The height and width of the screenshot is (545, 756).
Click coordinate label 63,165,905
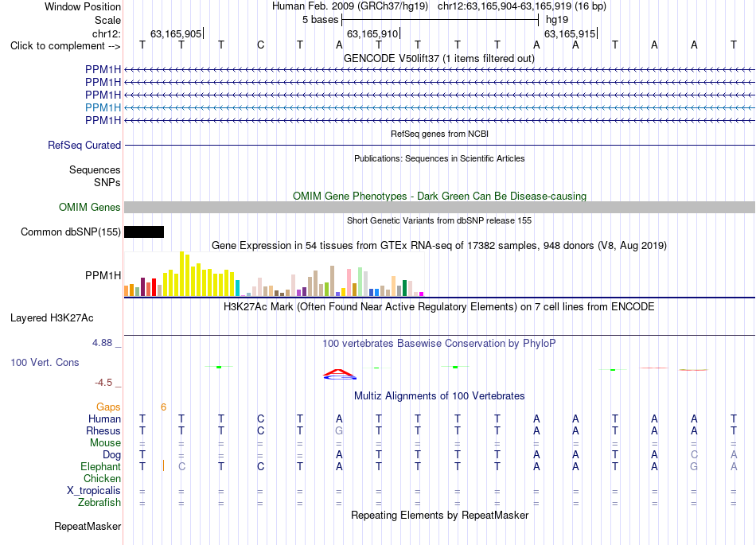(x=176, y=33)
